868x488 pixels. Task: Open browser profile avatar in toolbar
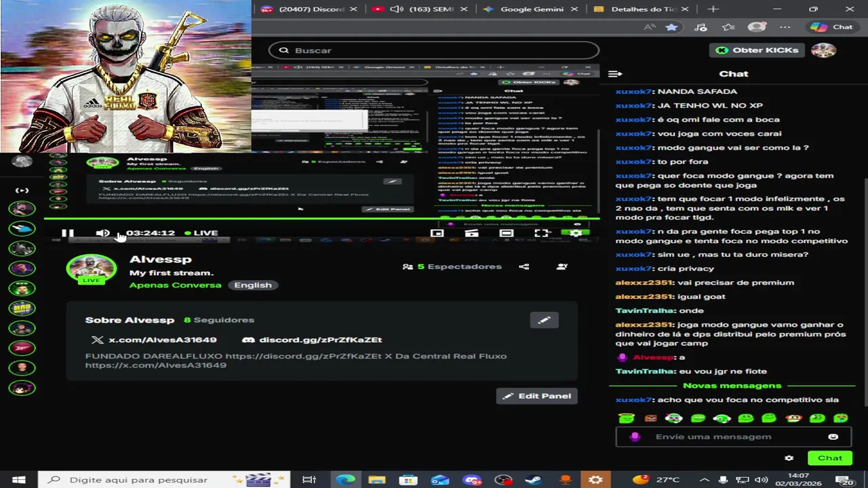tap(757, 27)
